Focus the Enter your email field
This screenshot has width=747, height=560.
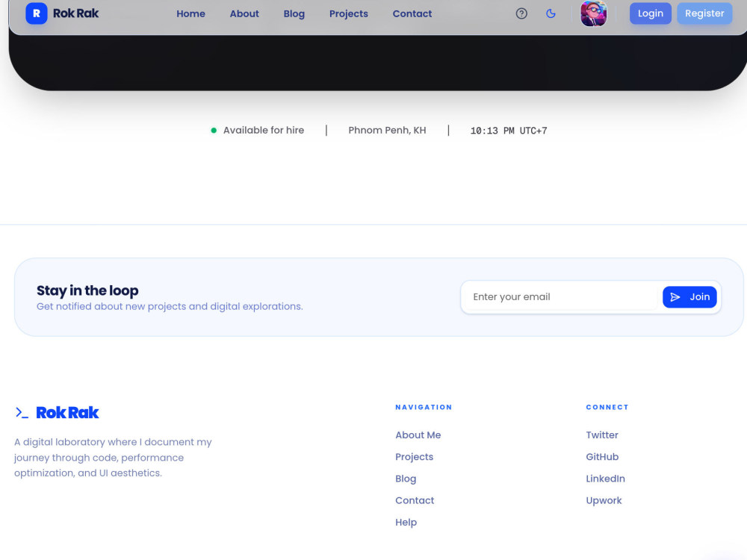point(562,297)
